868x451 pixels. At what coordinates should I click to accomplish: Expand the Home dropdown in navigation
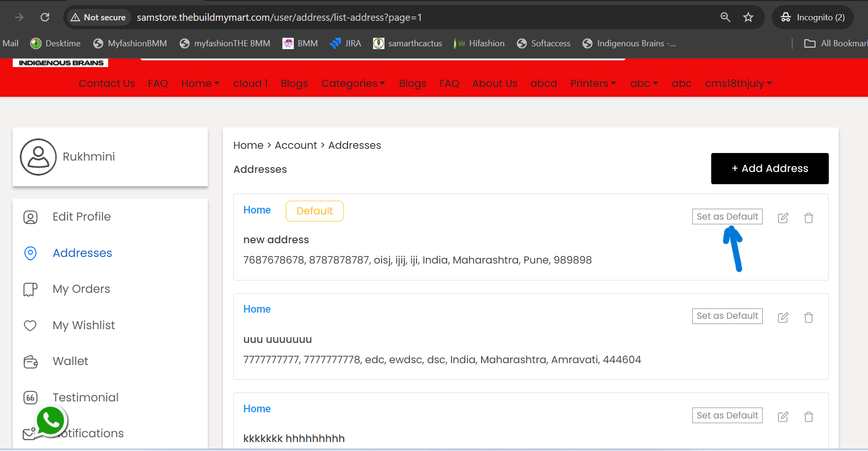click(200, 84)
